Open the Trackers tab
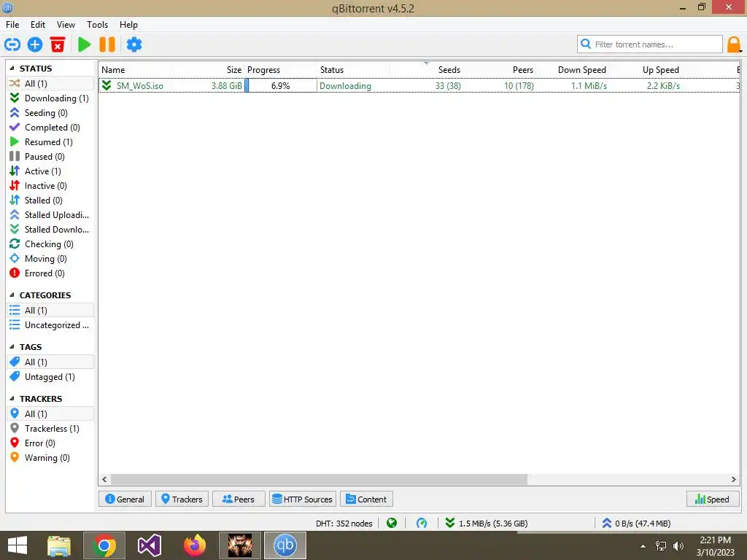The image size is (747, 560). pos(182,499)
